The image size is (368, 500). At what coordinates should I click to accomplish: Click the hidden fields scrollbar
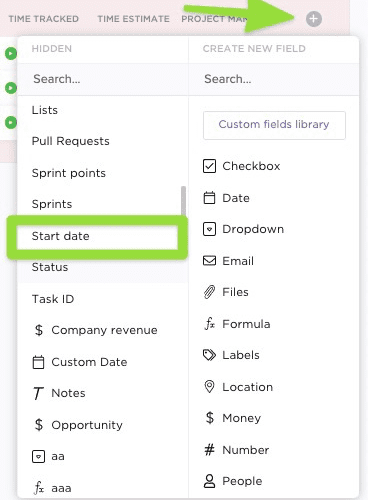[x=183, y=201]
